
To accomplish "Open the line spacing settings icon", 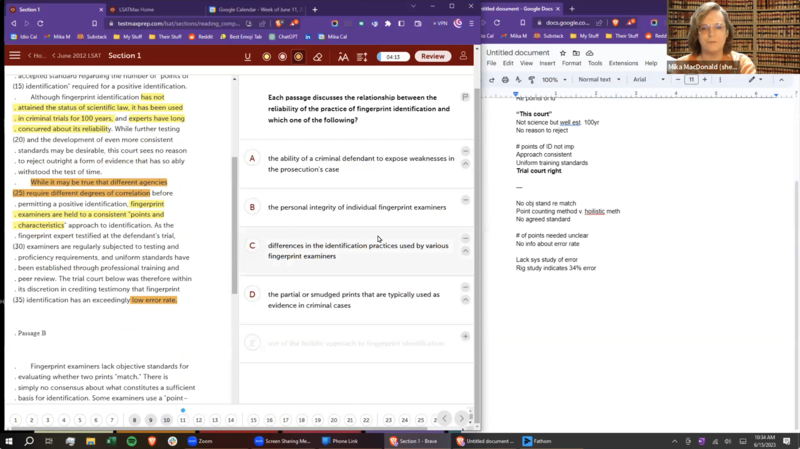I will click(362, 57).
